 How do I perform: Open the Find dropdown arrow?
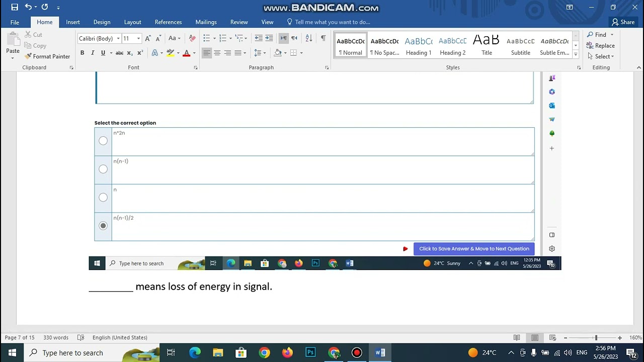coord(612,35)
